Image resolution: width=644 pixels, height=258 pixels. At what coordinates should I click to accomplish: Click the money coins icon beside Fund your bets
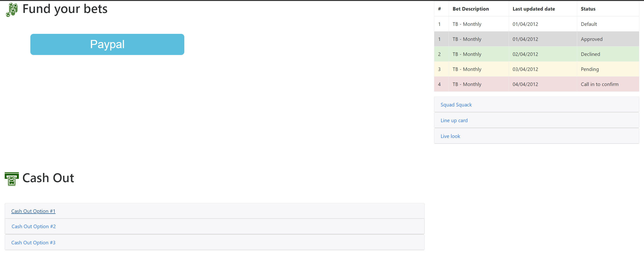coord(12,10)
